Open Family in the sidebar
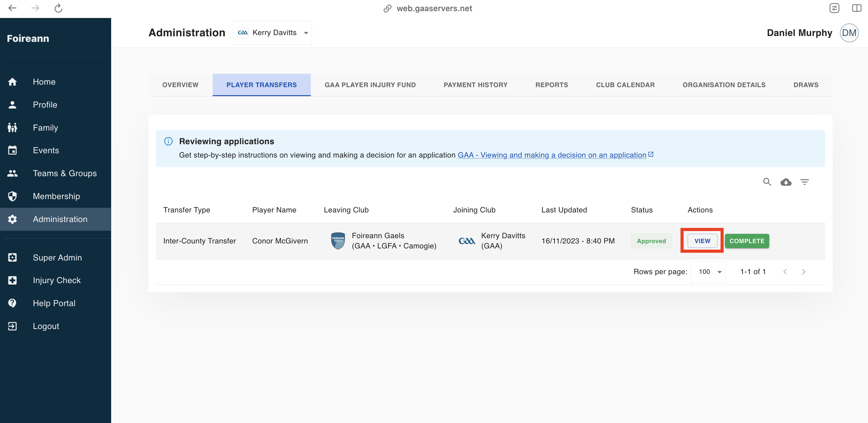868x423 pixels. click(x=55, y=127)
